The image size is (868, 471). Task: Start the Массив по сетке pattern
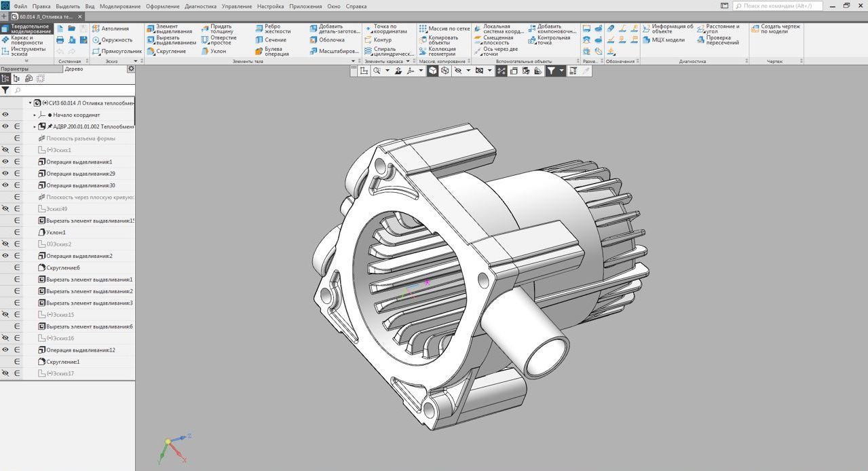[x=444, y=29]
